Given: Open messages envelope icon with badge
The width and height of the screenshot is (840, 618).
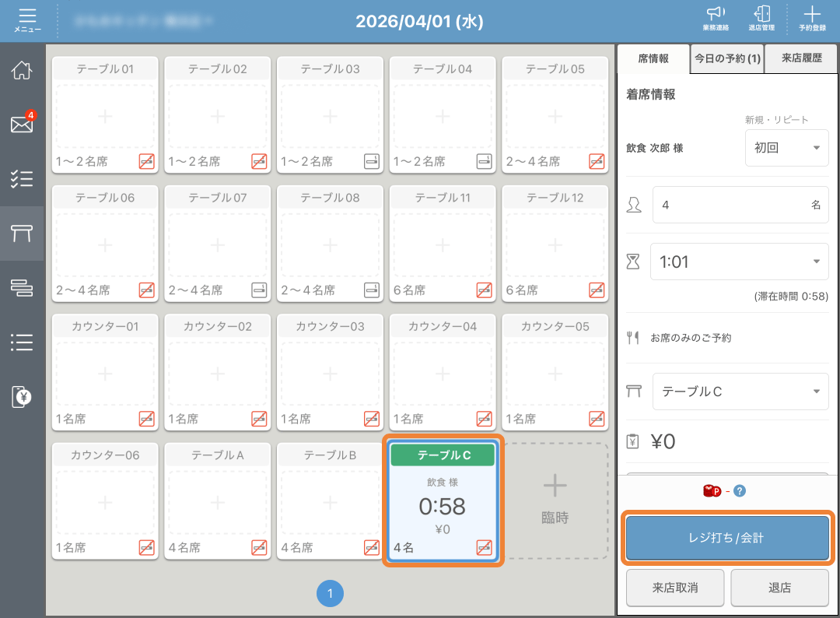Looking at the screenshot, I should [x=22, y=125].
